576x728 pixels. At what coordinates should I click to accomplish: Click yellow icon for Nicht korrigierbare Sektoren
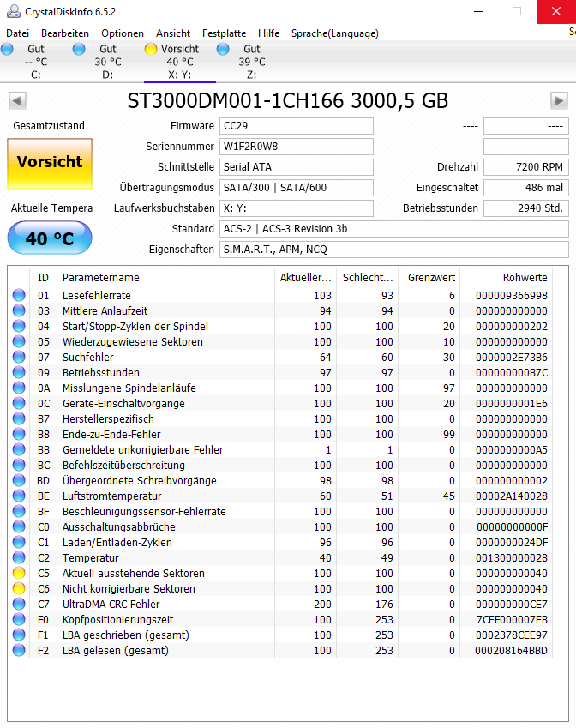tap(19, 589)
